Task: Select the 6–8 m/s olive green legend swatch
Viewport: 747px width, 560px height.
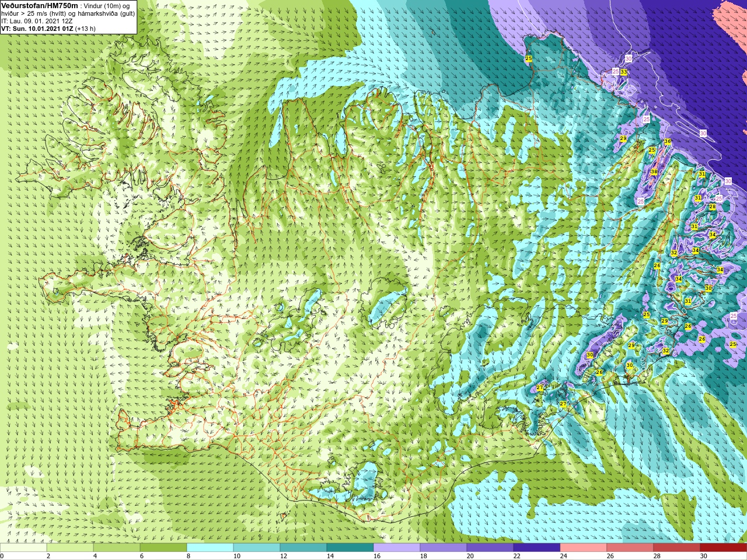Action: [163, 548]
